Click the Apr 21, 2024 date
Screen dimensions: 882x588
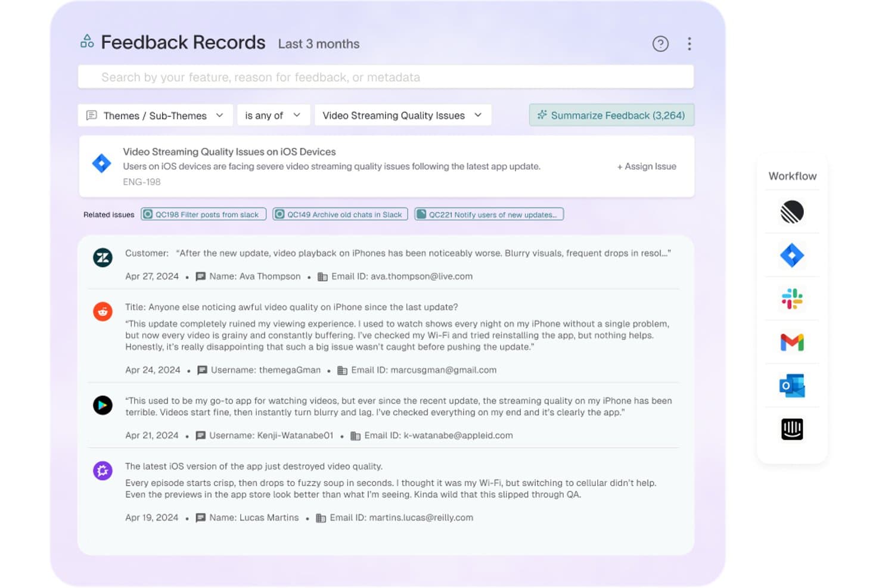point(152,435)
